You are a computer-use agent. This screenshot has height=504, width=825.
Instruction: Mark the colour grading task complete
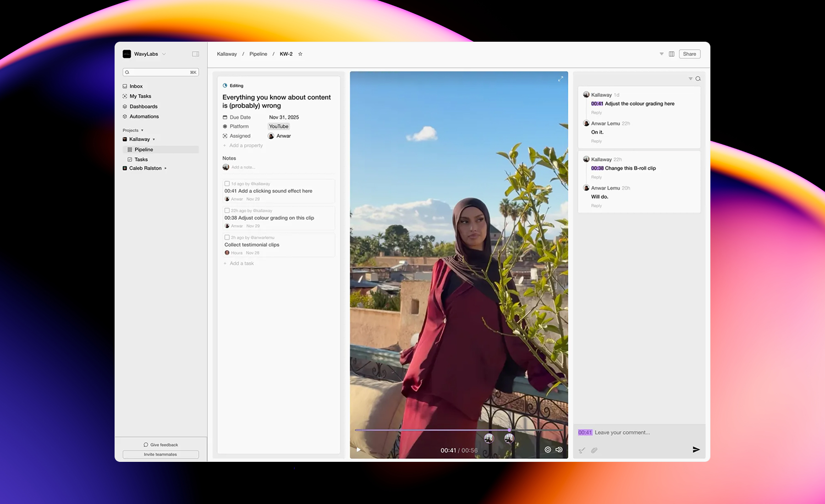pos(227,211)
